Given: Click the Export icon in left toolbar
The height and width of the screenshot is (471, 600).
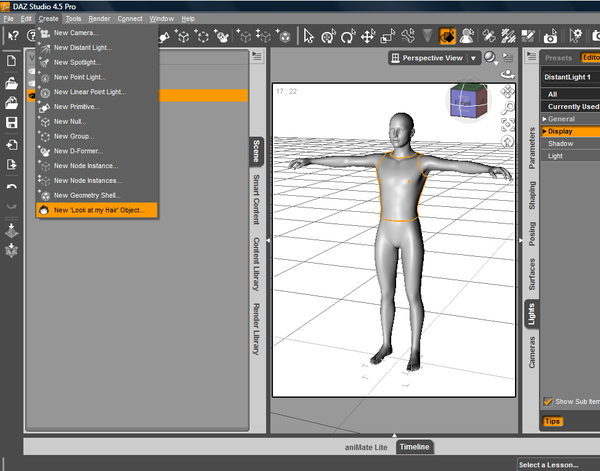Looking at the screenshot, I should click(11, 165).
